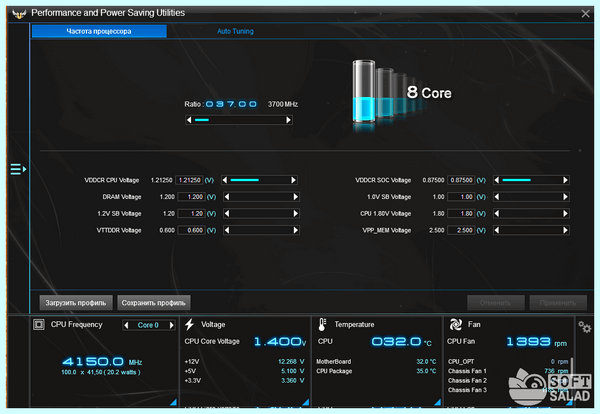Increase VTTDDR Voltage right arrow

pos(295,230)
